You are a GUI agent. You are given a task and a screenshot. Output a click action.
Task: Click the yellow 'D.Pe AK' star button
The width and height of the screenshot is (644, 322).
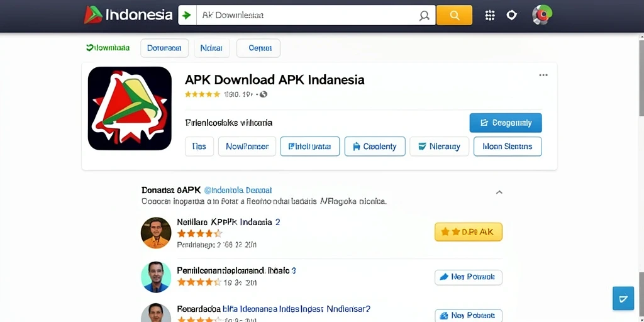click(468, 232)
